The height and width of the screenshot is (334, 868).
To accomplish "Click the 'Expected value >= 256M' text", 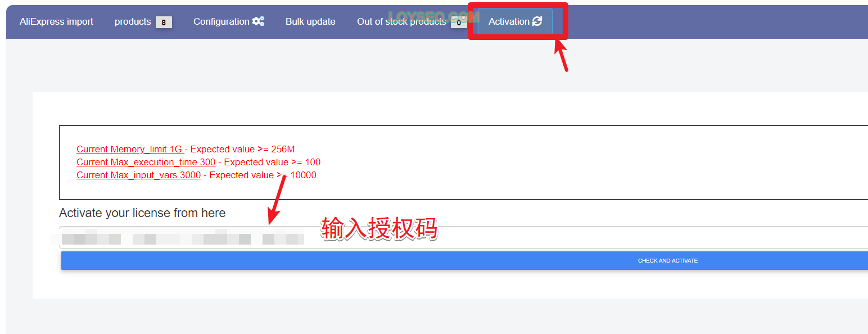I will 243,149.
